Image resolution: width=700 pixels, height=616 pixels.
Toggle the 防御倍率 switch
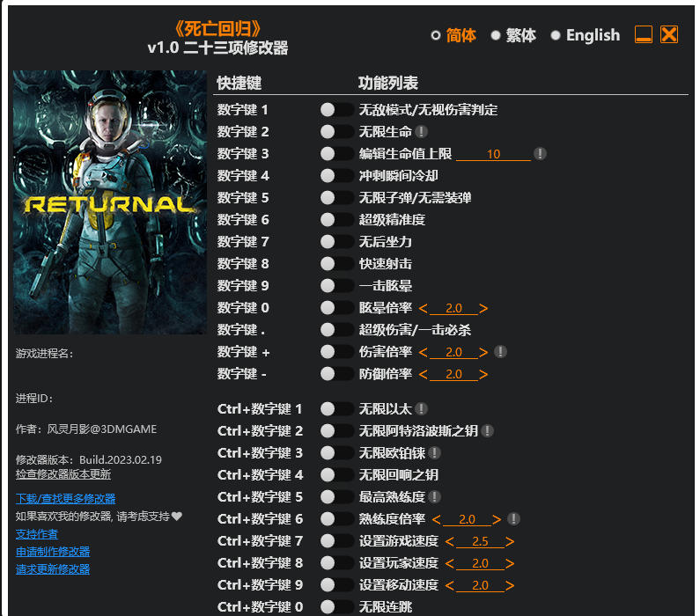tap(336, 373)
